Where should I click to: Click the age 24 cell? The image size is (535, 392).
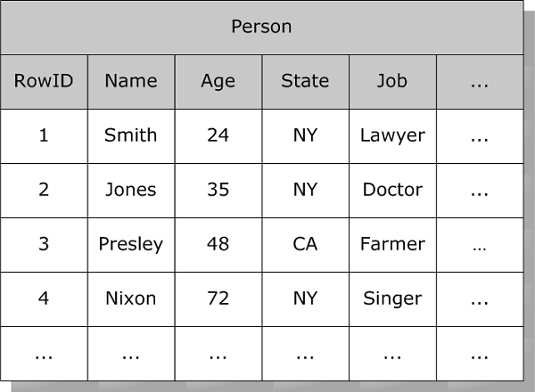[x=218, y=135]
